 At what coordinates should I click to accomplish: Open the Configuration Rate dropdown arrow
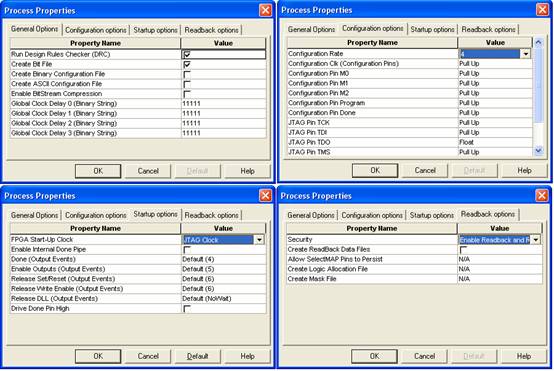coord(526,54)
